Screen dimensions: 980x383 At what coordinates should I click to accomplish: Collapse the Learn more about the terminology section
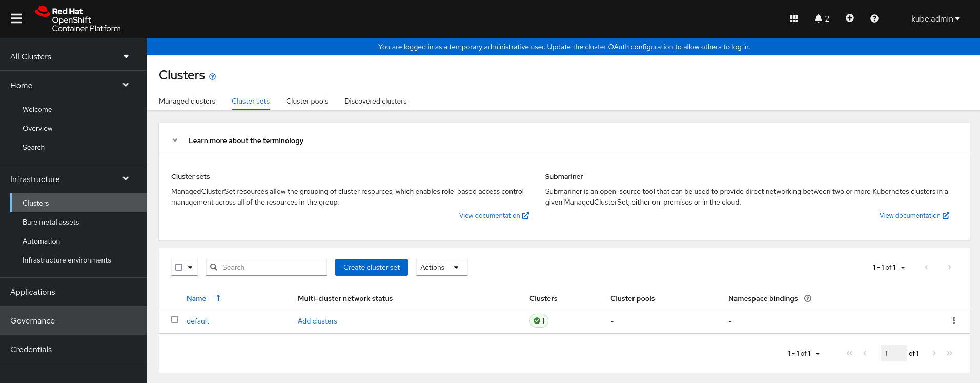[175, 140]
